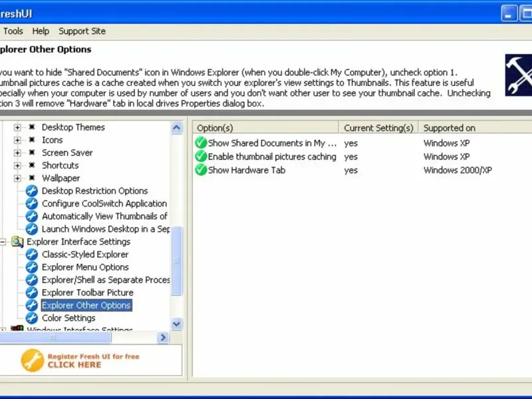Select the highlighted Explorer Other Options item
Screen dimensions: 532x399
[86, 305]
